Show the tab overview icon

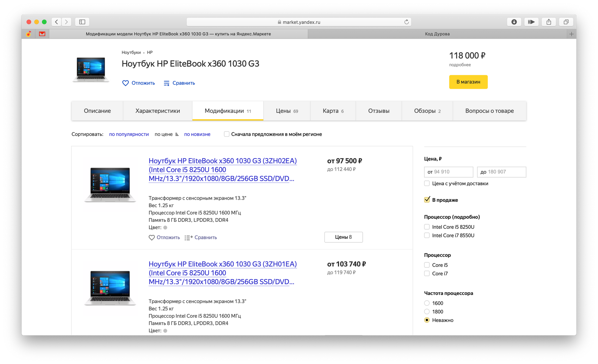click(566, 22)
